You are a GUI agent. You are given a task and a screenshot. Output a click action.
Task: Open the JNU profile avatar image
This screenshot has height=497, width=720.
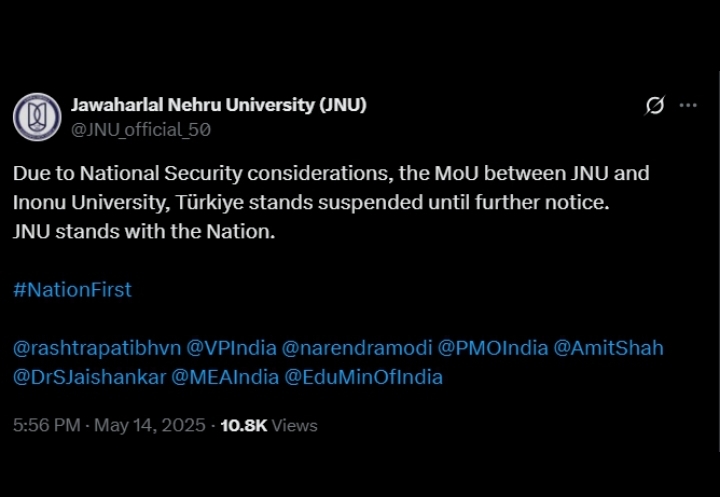[37, 117]
